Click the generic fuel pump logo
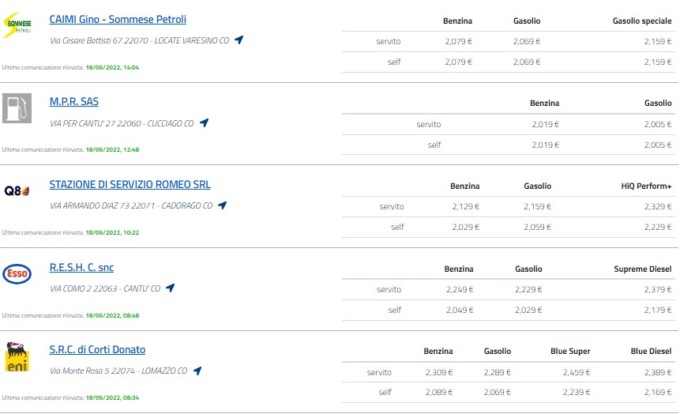This screenshot has width=680, height=414. point(17,108)
